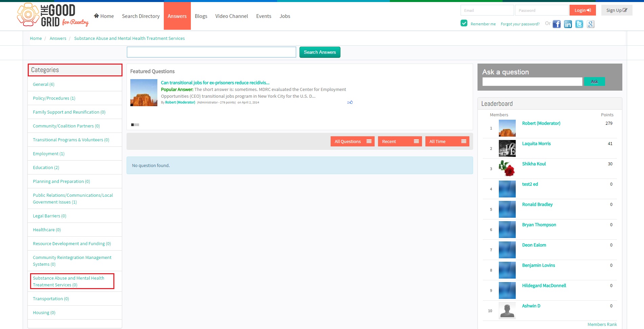
Task: Open Robert (Moderator) author link under question
Action: point(180,102)
